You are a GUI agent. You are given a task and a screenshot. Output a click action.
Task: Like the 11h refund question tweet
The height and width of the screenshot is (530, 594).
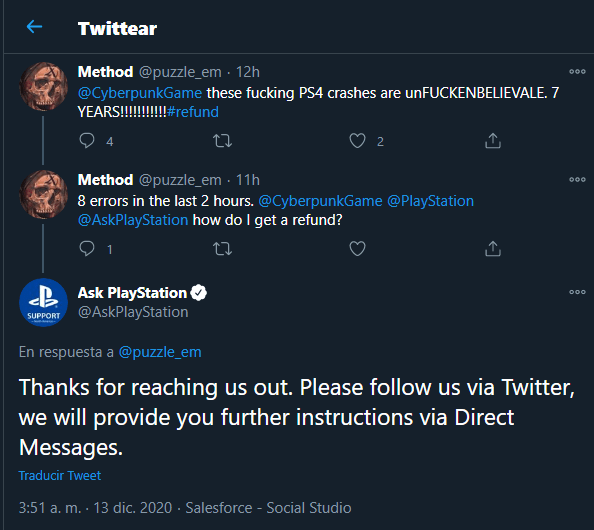pos(357,249)
